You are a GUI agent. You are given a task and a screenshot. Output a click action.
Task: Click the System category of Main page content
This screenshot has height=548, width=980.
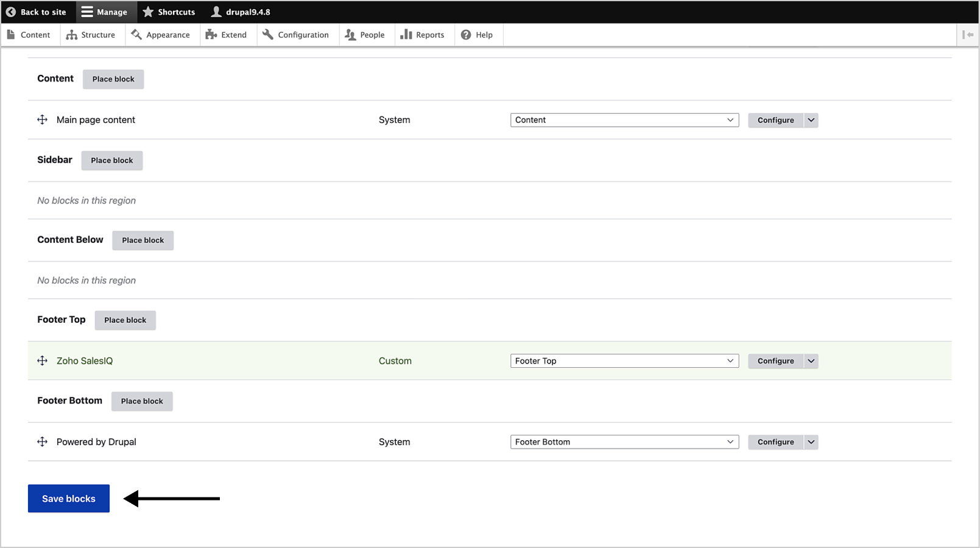[x=395, y=120]
